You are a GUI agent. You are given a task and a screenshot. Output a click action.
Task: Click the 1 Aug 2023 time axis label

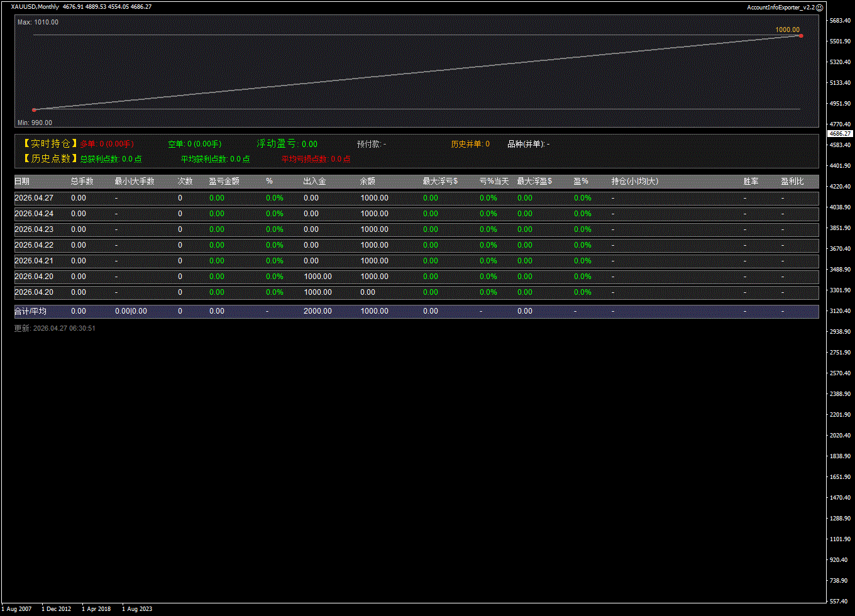(137, 609)
